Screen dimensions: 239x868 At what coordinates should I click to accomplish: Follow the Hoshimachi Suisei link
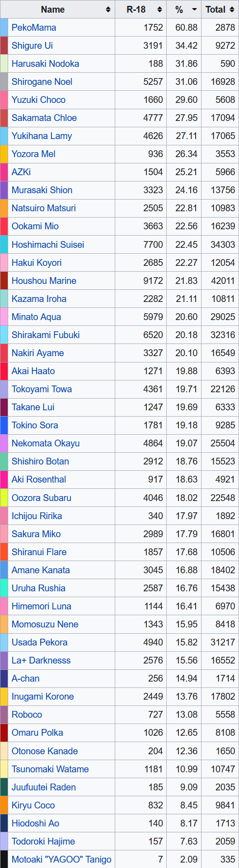(48, 245)
